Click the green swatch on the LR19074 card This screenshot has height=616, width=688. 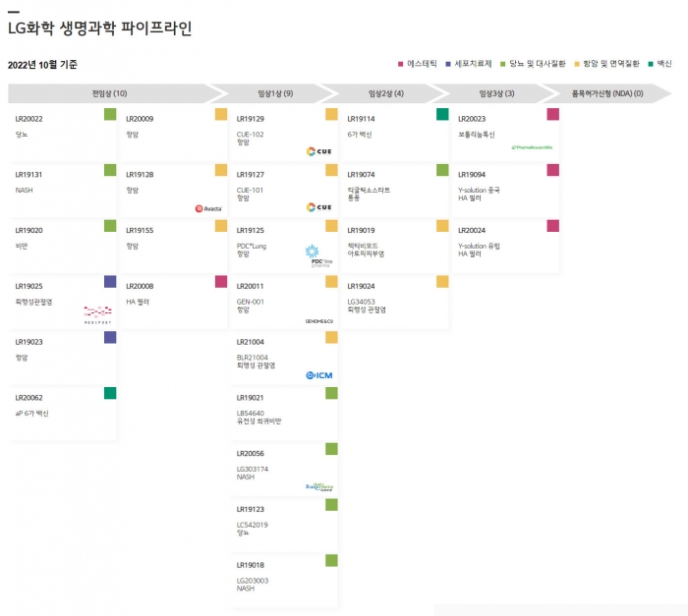pos(442,170)
